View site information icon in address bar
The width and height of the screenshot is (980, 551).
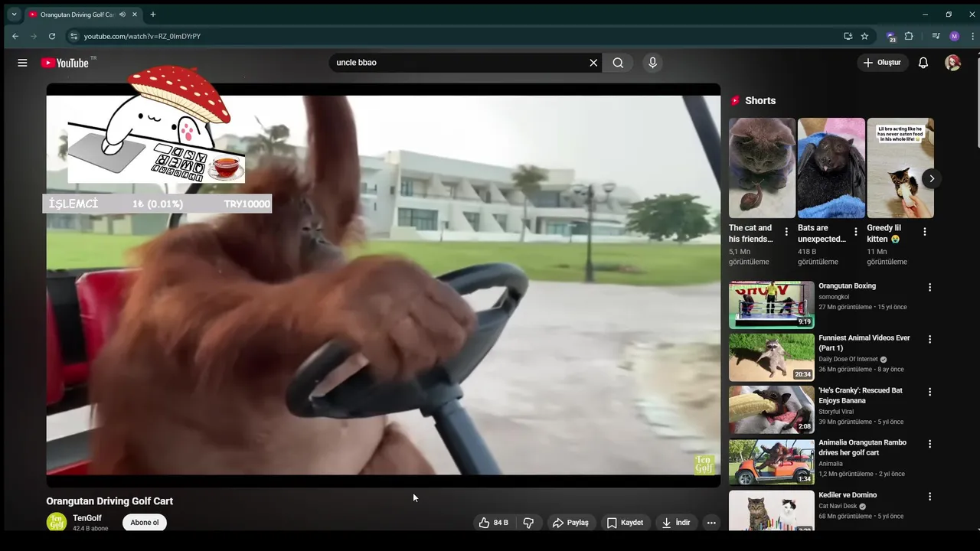(73, 36)
